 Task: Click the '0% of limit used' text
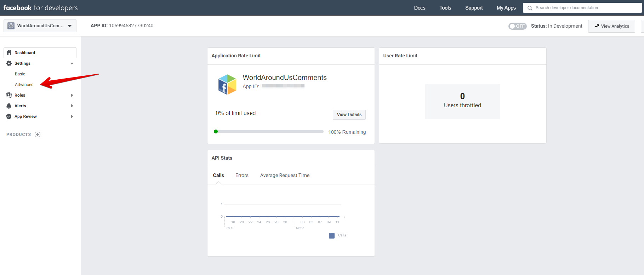point(236,113)
